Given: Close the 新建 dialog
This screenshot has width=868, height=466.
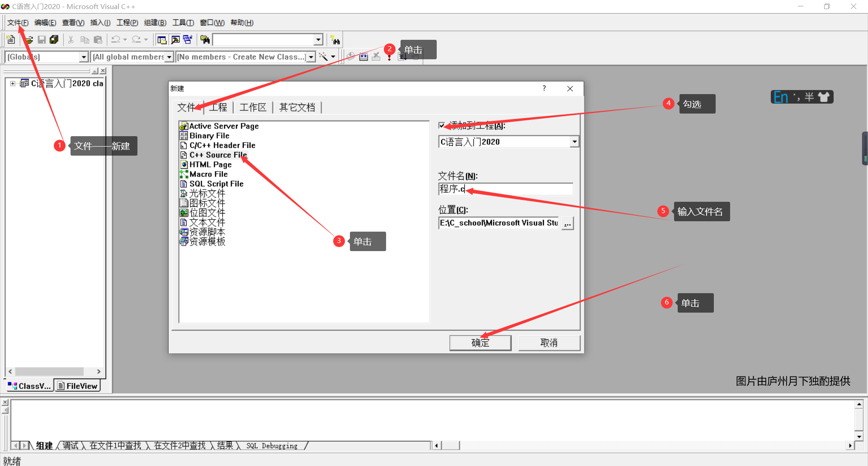Looking at the screenshot, I should (x=570, y=88).
